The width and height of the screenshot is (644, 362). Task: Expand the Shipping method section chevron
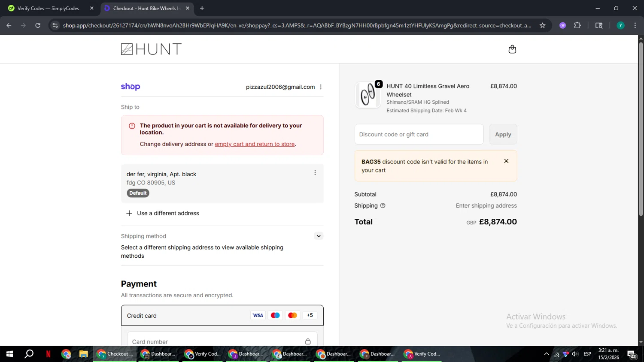(319, 236)
